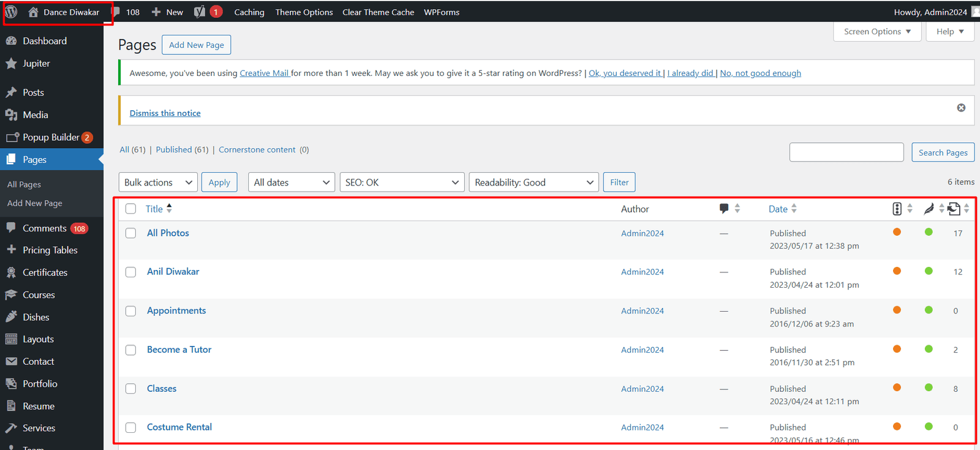Check the Costume Rental row checkbox
Viewport: 980px width, 450px height.
click(x=130, y=427)
